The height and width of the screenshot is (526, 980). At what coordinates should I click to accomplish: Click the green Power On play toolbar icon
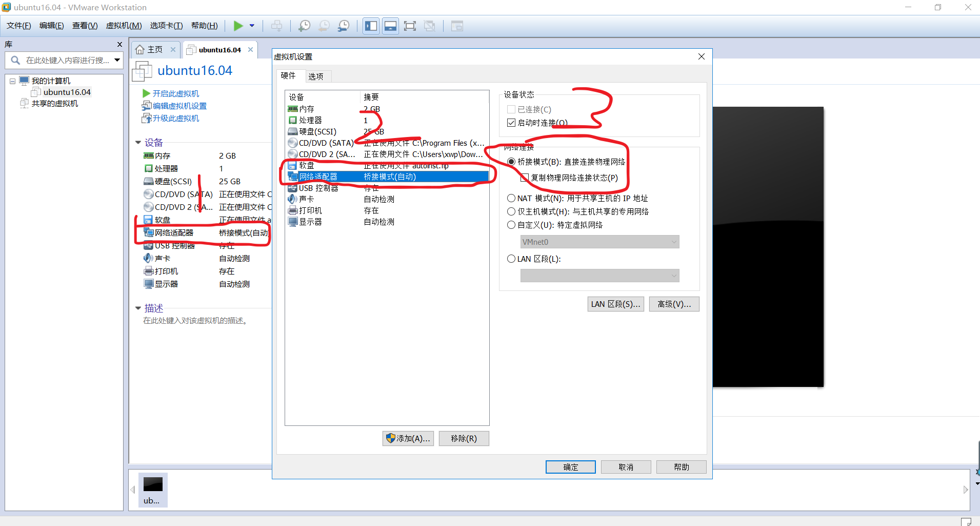tap(238, 26)
